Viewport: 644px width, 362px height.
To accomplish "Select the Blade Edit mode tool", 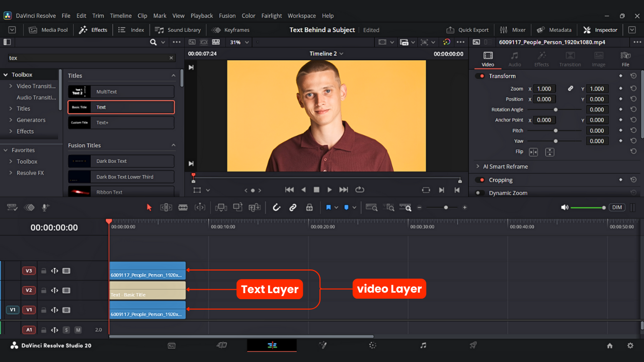I will point(183,207).
